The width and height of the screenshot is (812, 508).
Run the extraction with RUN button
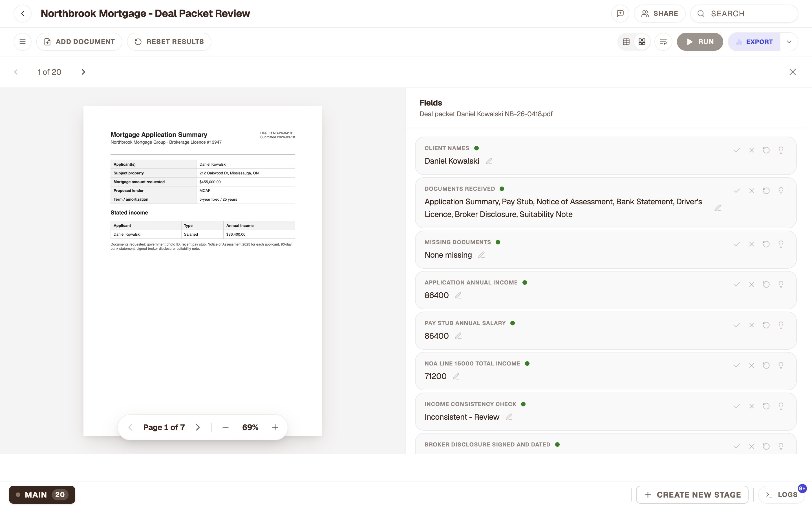[700, 42]
